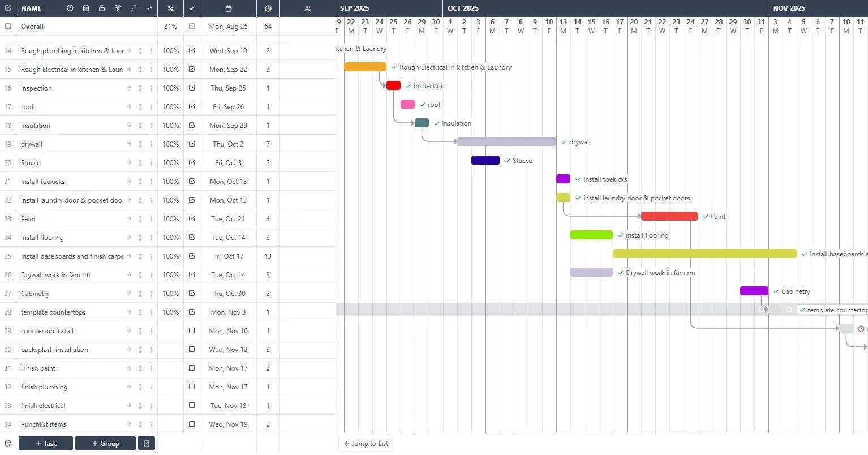Click the + Task button
This screenshot has height=455, width=868.
click(x=46, y=443)
